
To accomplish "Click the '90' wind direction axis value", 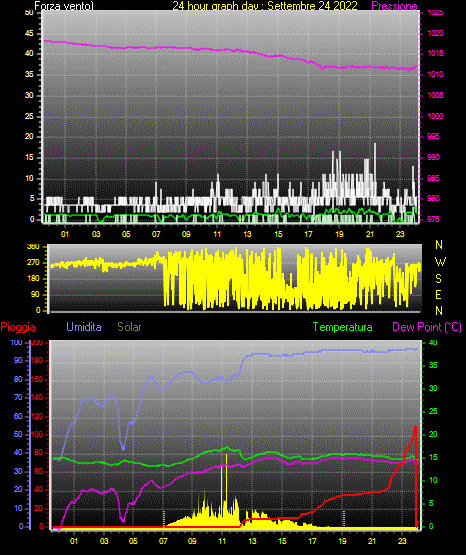I will point(35,294).
